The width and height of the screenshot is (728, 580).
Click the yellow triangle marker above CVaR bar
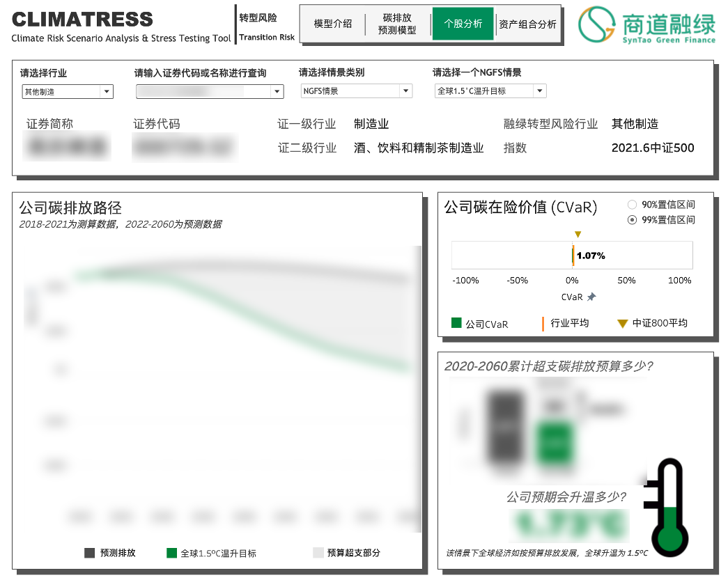pos(578,235)
